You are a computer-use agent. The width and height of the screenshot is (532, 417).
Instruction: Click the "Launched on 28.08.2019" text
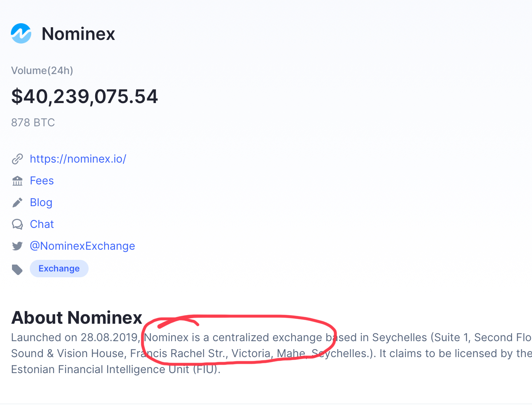(x=74, y=338)
